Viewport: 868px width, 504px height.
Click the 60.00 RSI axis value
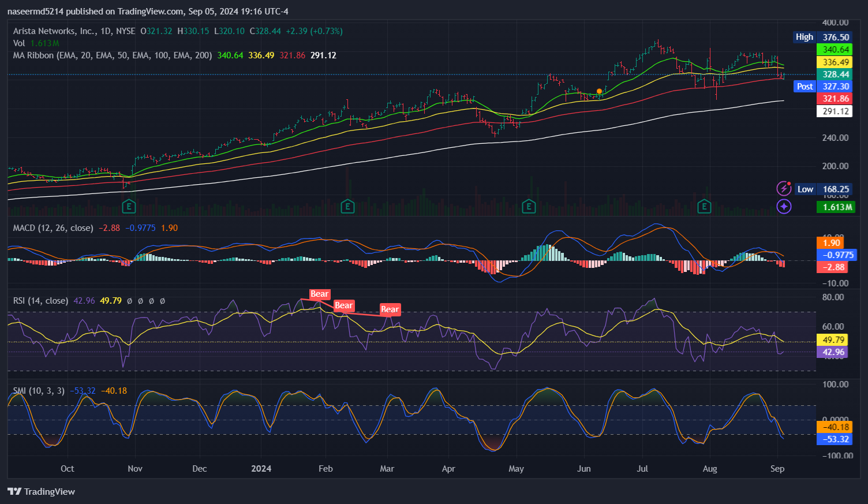pos(833,327)
